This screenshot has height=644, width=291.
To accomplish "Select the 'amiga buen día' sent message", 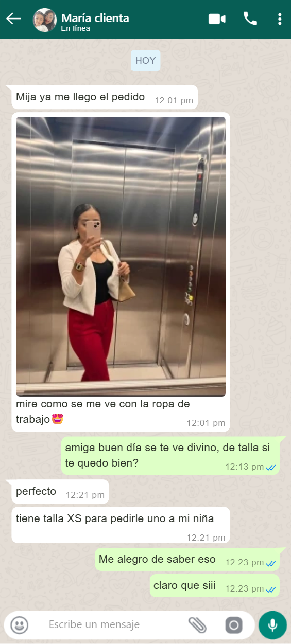I will coord(170,456).
